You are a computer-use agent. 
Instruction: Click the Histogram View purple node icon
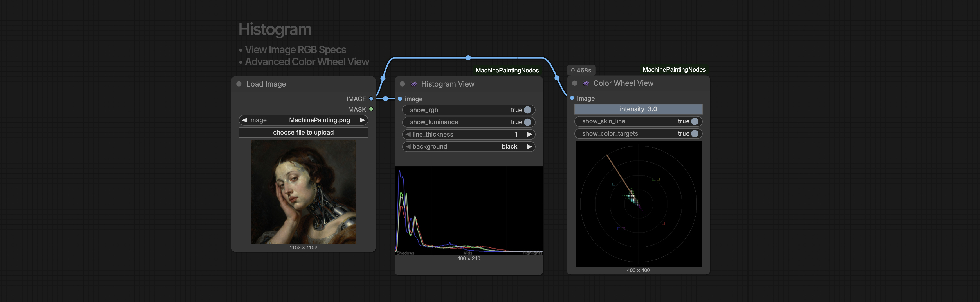[x=413, y=84]
